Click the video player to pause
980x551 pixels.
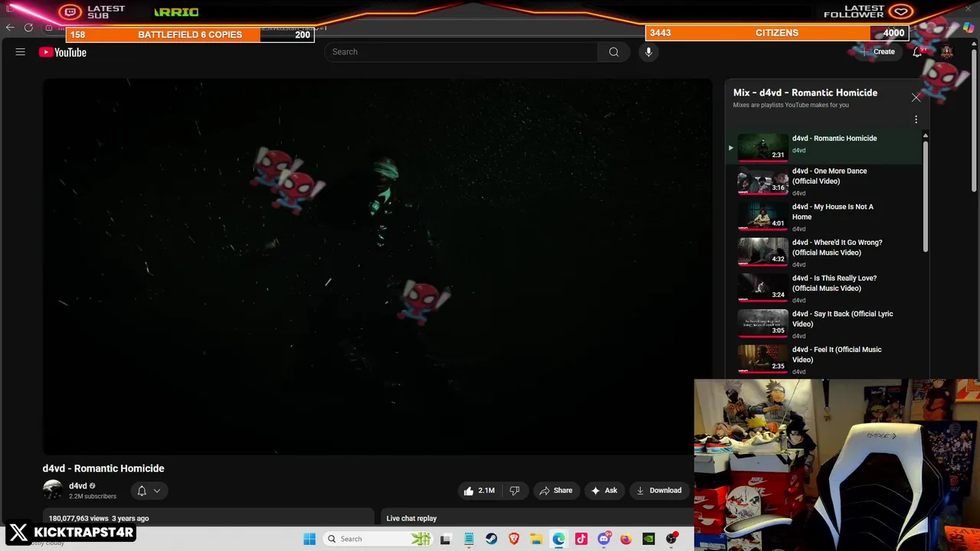point(377,267)
